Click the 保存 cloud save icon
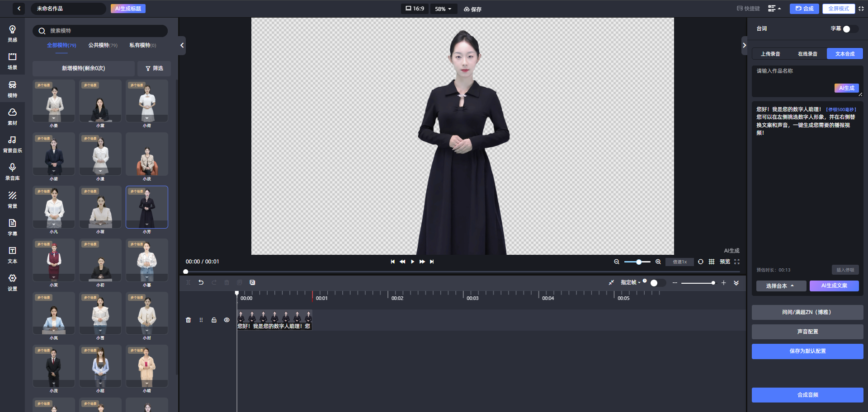The image size is (868, 412). click(x=472, y=9)
